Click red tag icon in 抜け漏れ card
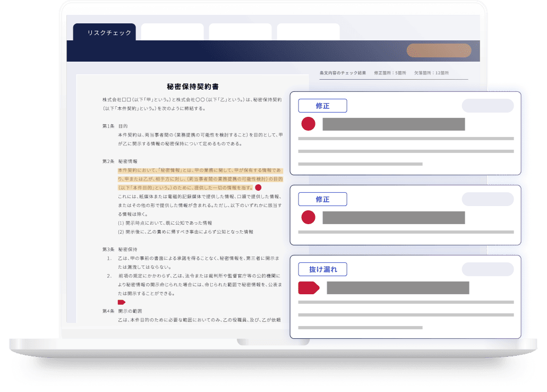 tap(309, 288)
